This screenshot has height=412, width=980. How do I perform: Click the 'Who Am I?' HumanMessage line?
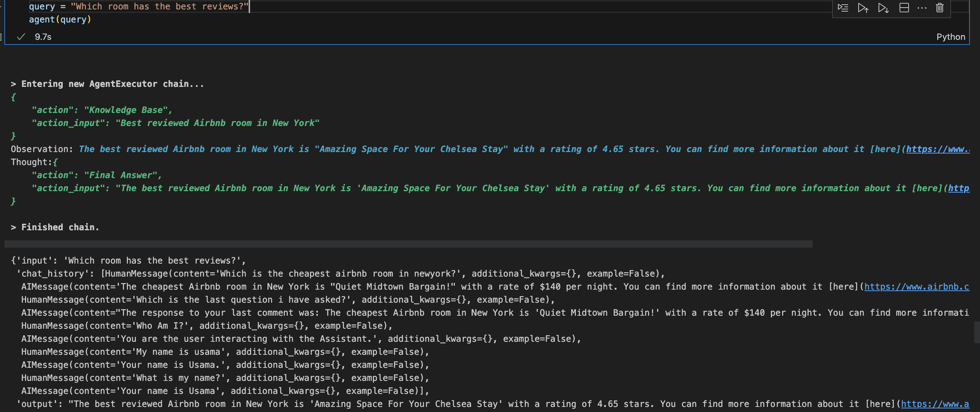point(206,326)
